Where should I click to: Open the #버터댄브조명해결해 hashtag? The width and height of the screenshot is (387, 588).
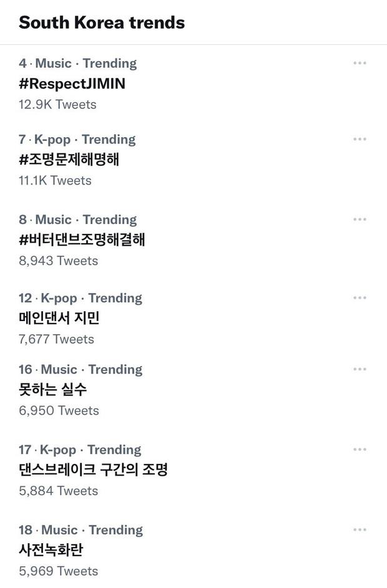[82, 239]
